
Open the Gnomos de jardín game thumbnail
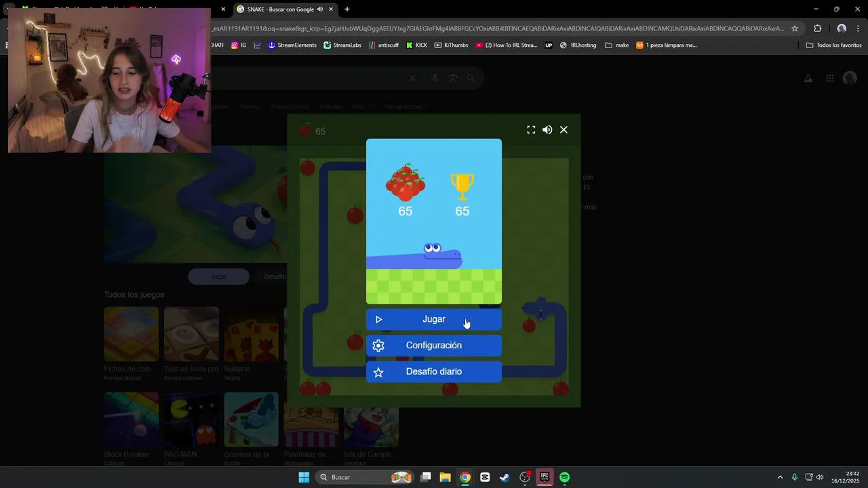251,420
